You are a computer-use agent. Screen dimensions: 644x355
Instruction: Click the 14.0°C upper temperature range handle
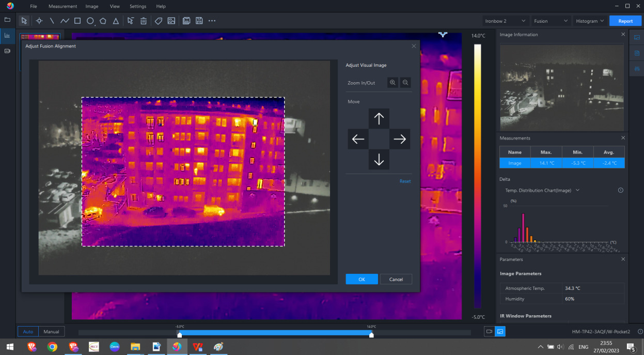[x=371, y=335]
